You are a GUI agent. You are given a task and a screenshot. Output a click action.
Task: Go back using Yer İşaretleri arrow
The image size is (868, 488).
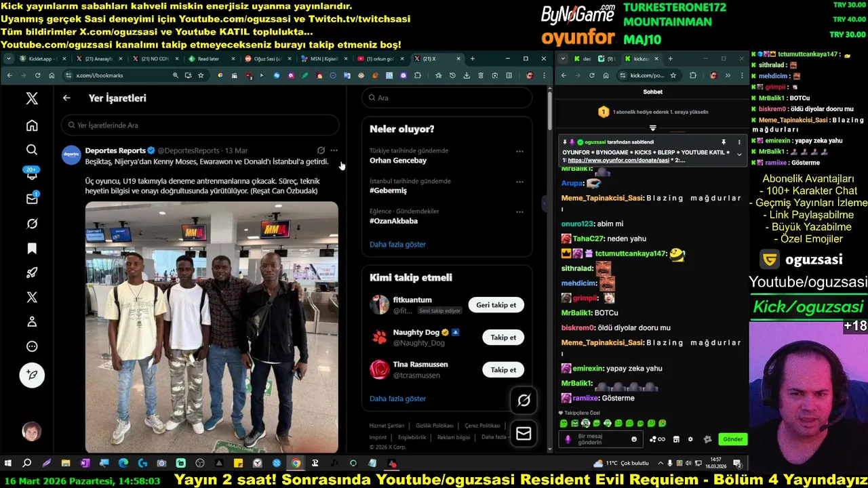pos(66,98)
